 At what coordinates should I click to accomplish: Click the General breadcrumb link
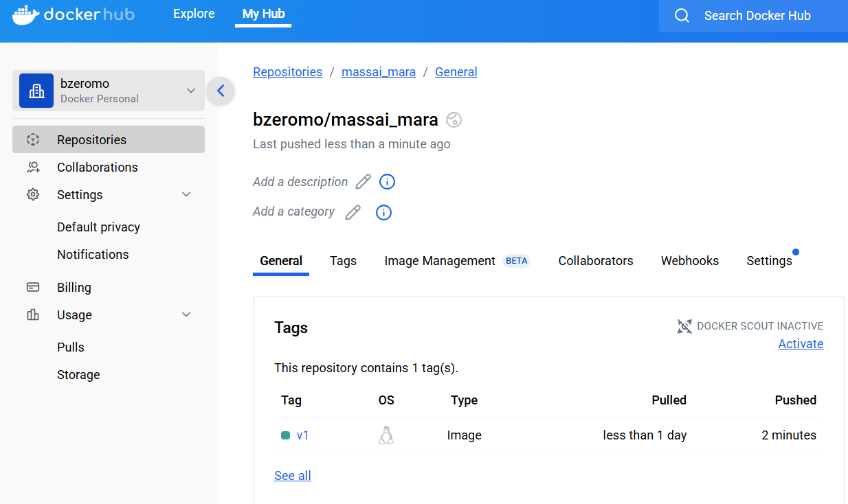[456, 72]
